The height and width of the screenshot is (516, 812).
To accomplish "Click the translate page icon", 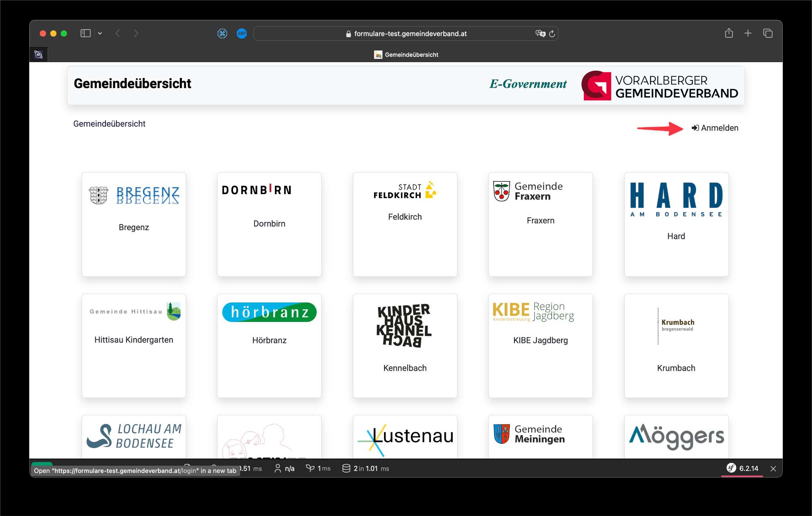I will tap(540, 34).
